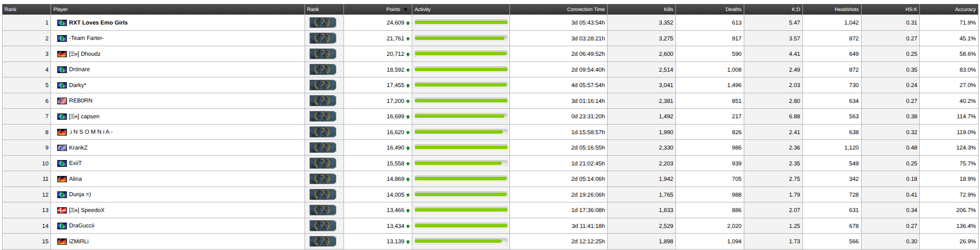
Task: Click green up arrow next to 21,761 points
Action: click(408, 39)
